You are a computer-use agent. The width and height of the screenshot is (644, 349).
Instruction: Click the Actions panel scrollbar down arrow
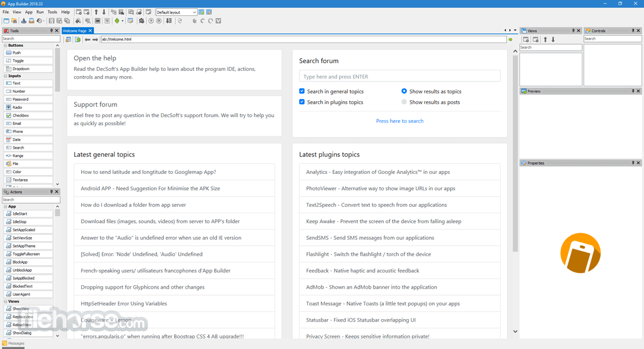click(57, 336)
